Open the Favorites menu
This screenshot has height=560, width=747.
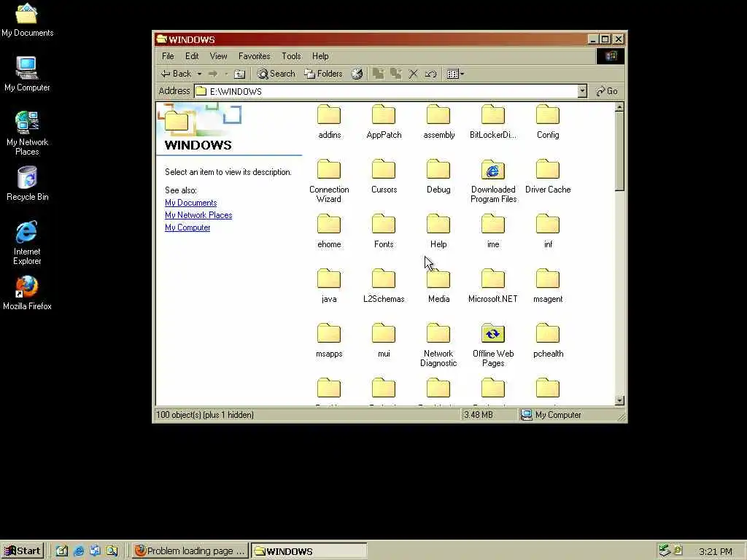tap(254, 56)
